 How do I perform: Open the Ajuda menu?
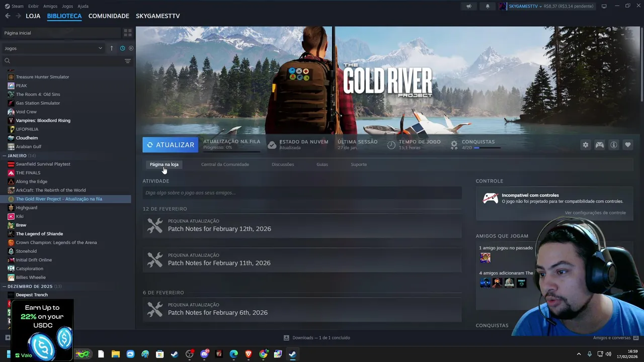pyautogui.click(x=83, y=6)
